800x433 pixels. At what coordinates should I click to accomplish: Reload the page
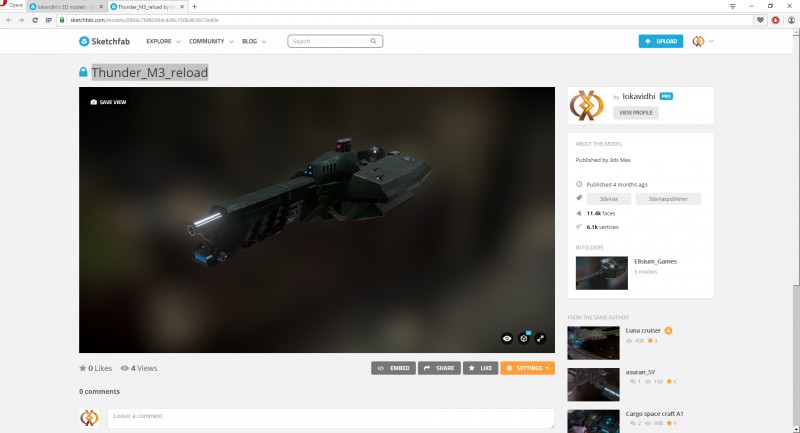coord(35,20)
